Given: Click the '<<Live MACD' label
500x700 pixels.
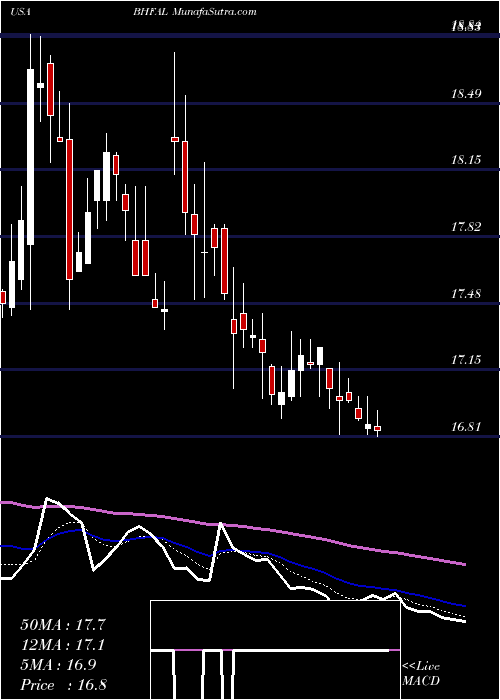Looking at the screenshot, I should (x=421, y=674).
